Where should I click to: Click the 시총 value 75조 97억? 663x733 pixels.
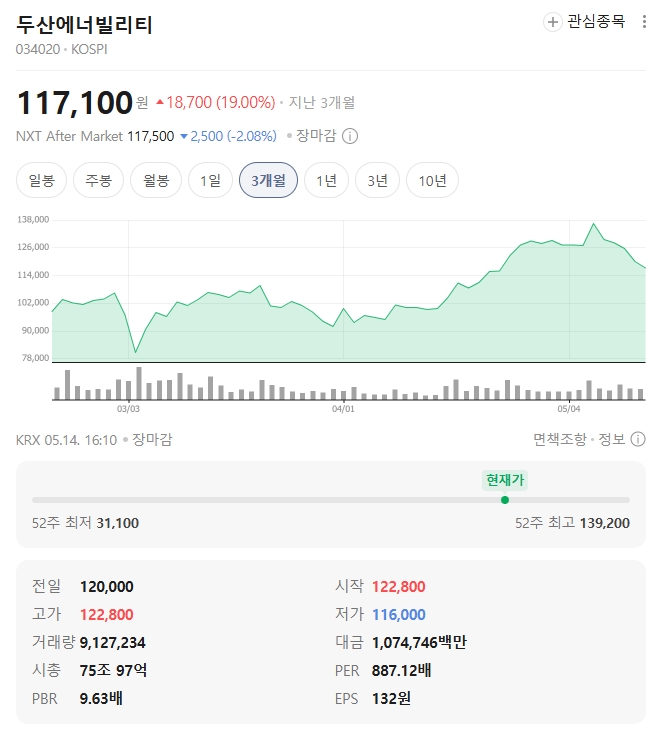pos(113,670)
